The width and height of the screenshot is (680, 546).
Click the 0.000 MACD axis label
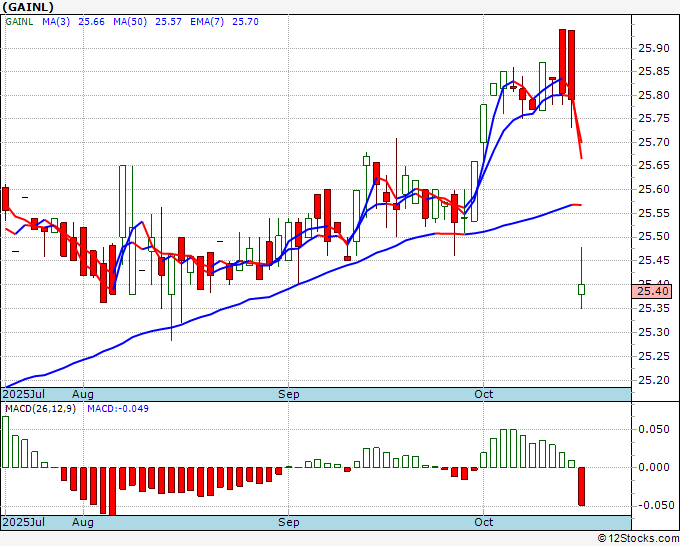pos(654,468)
